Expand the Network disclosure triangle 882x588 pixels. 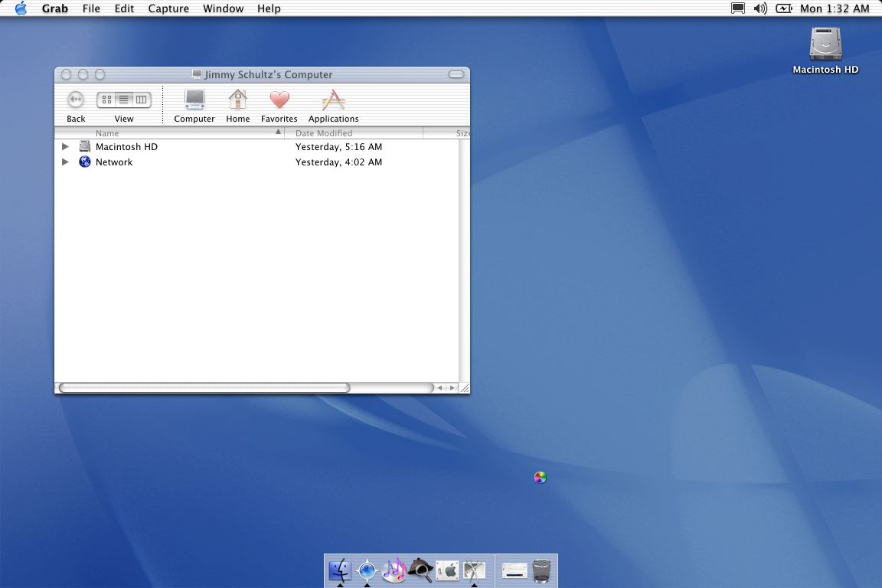tap(65, 162)
